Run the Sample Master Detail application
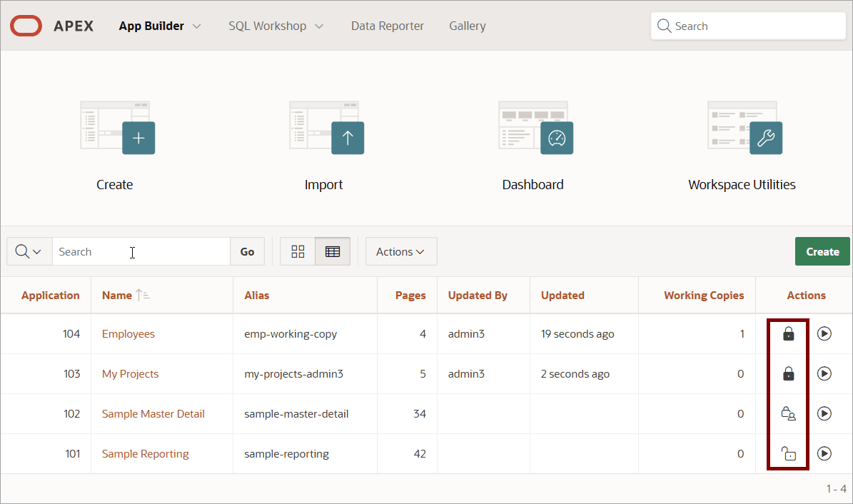The image size is (853, 504). point(824,413)
